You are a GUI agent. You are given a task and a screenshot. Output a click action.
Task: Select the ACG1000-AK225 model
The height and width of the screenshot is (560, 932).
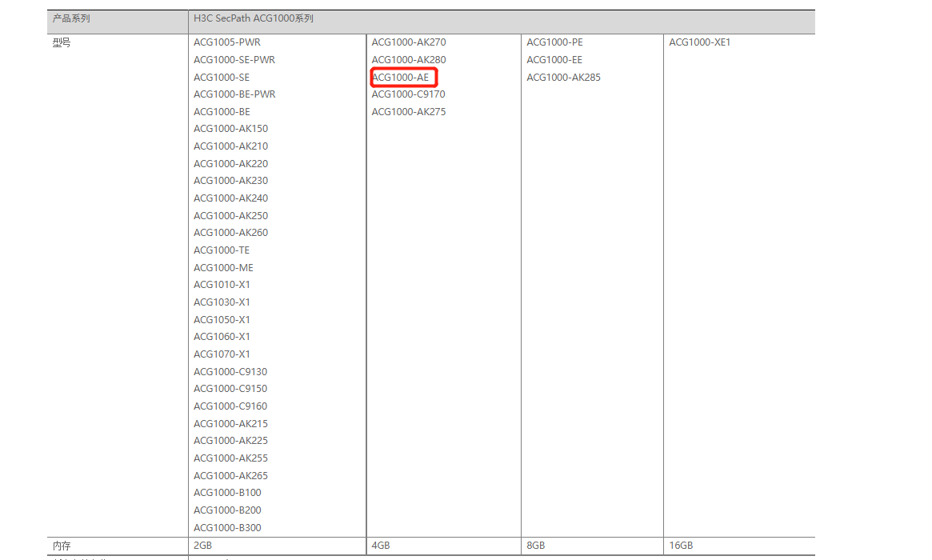click(x=230, y=441)
